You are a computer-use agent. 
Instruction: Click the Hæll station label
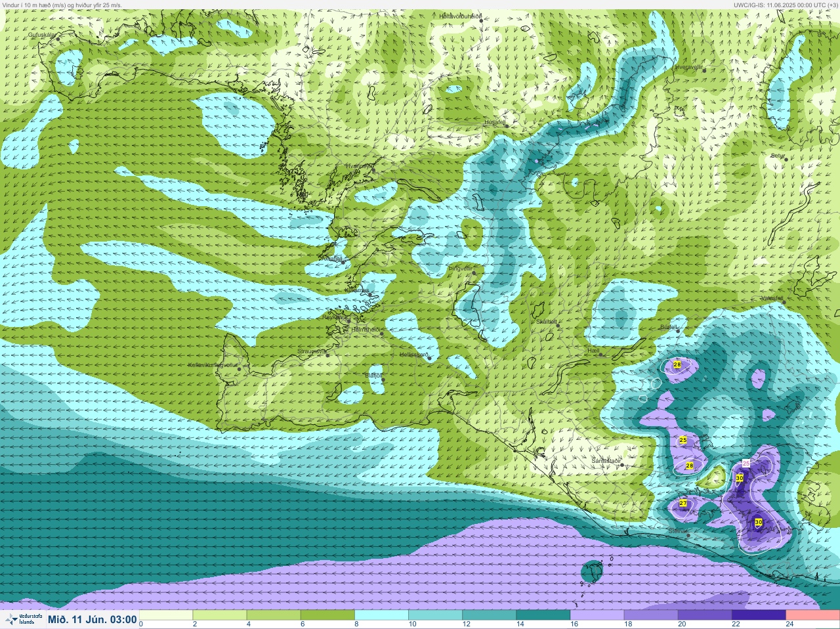point(595,351)
